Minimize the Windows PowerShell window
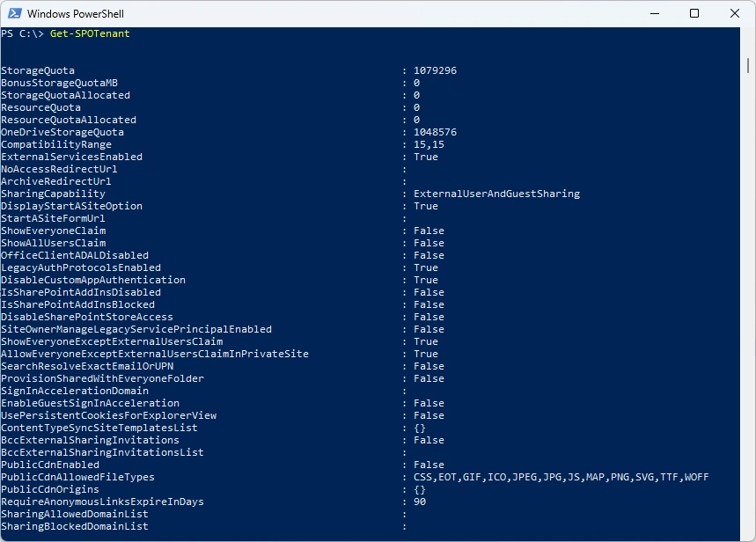The width and height of the screenshot is (756, 542). coord(654,14)
